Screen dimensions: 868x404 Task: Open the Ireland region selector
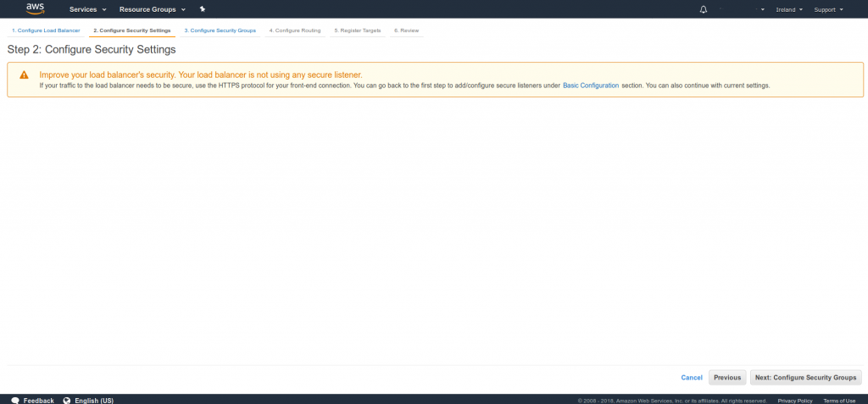(788, 9)
